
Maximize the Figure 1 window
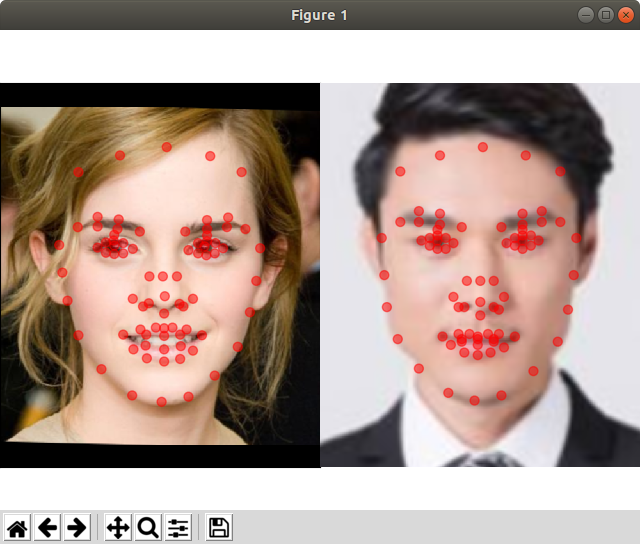click(x=606, y=15)
